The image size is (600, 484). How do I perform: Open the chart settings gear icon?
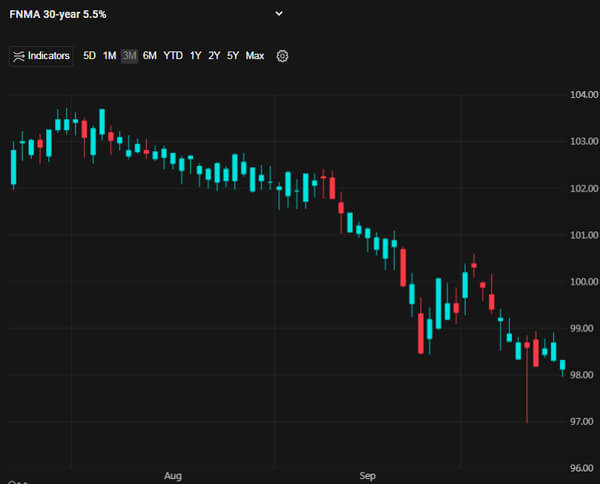[x=282, y=56]
